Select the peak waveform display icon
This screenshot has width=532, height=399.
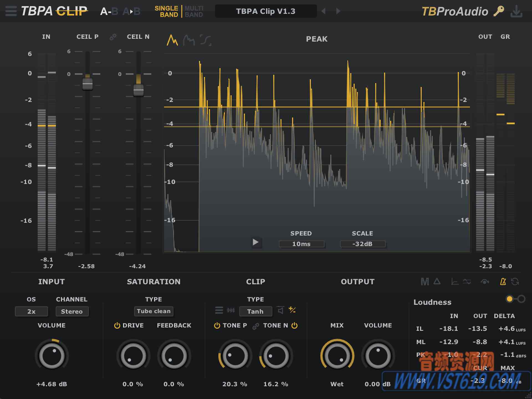click(172, 40)
